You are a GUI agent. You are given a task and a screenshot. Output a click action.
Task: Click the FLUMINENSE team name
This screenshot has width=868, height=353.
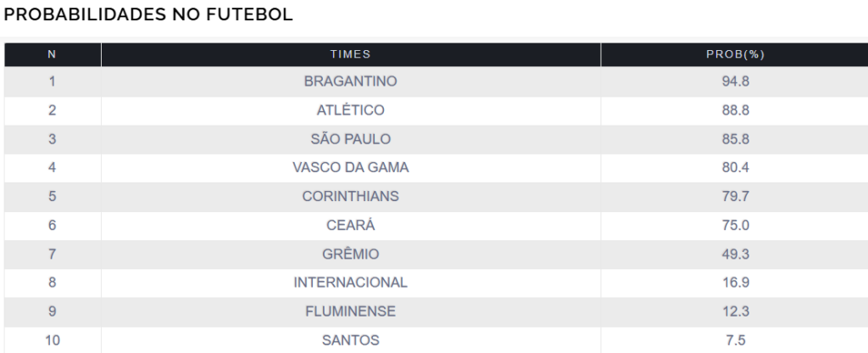(350, 311)
